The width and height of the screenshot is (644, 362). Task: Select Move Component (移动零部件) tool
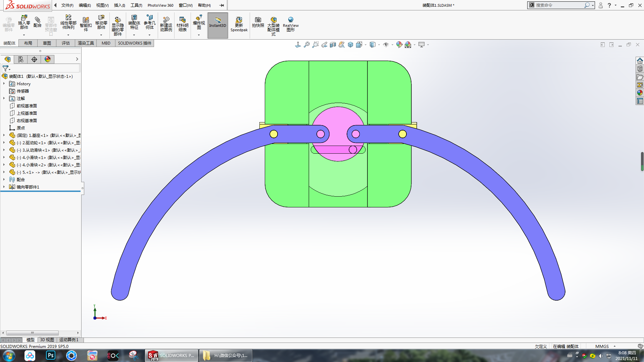click(x=101, y=22)
